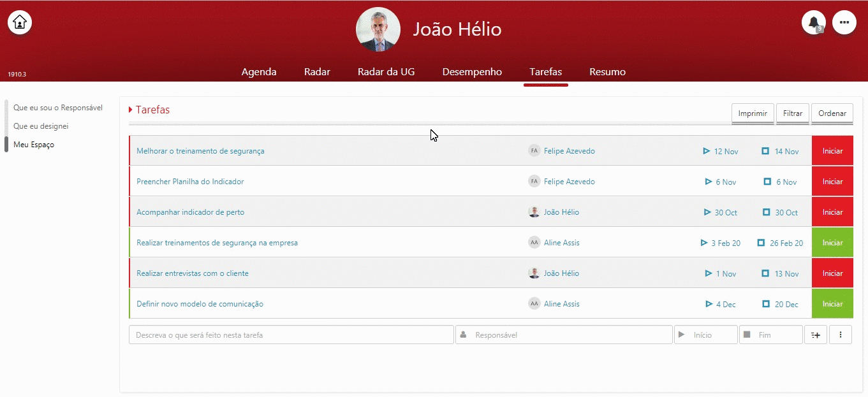Click the home icon in header

point(20,22)
